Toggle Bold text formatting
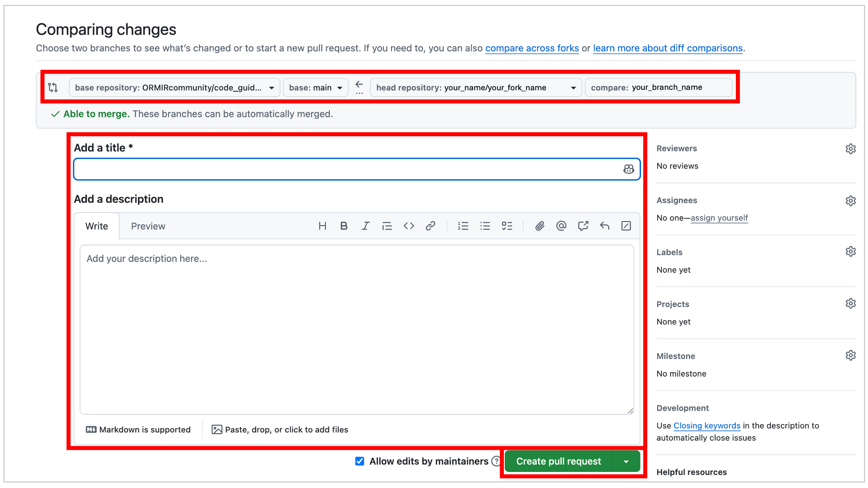Viewport: 868px width, 488px height. [x=344, y=226]
